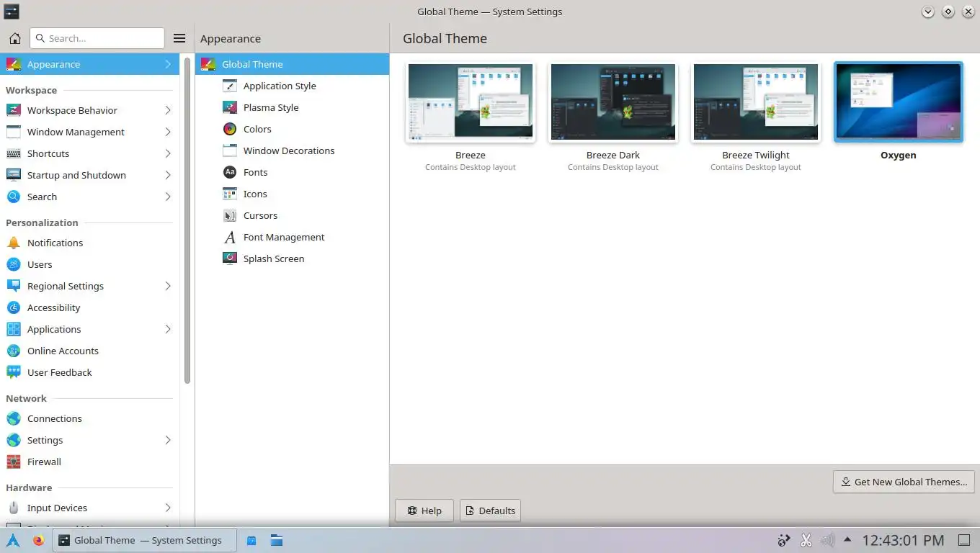The width and height of the screenshot is (980, 553).
Task: Expand the Appearance category chevron
Action: [x=168, y=64]
